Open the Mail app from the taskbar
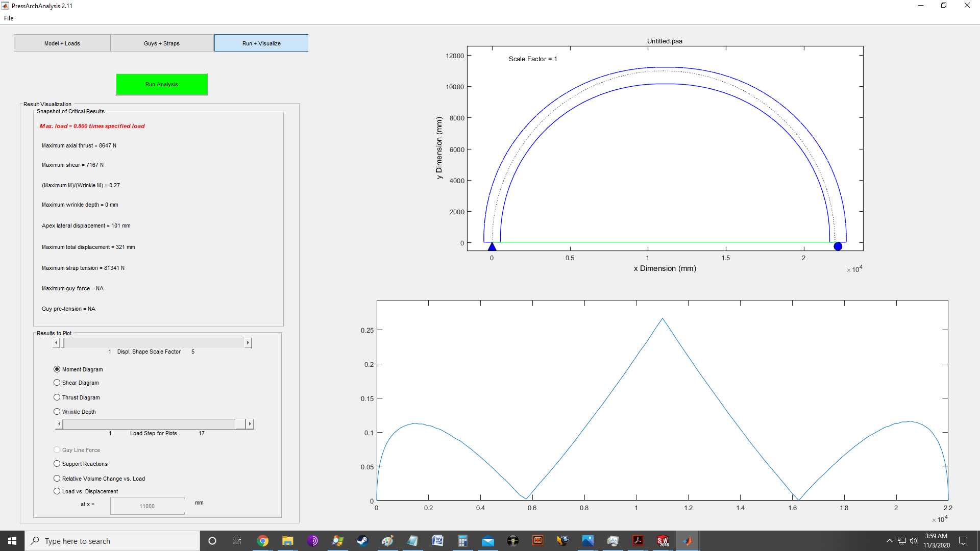This screenshot has height=551, width=980. click(x=487, y=541)
